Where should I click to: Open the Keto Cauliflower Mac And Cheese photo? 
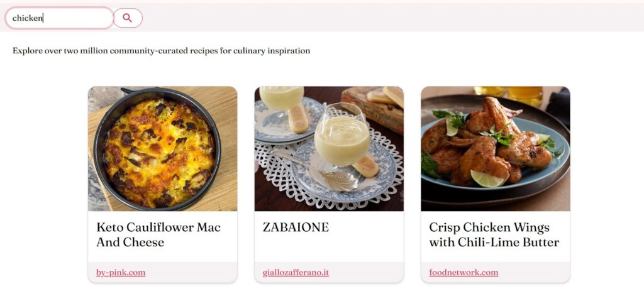163,149
